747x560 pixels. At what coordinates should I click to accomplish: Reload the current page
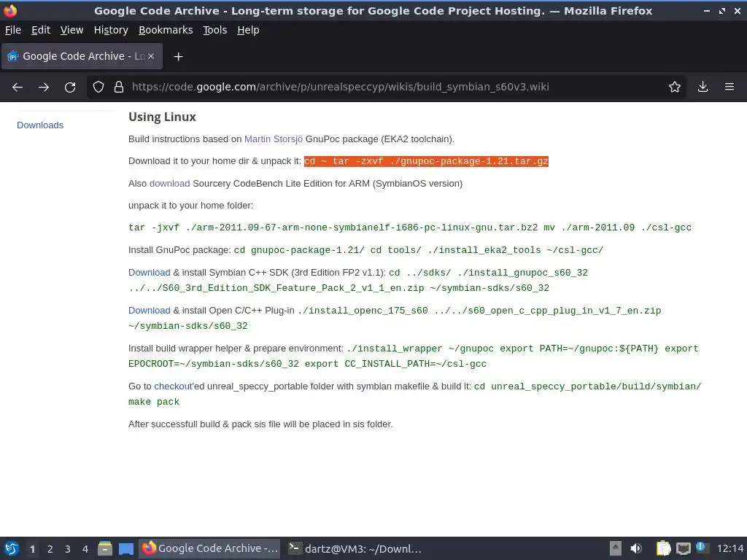click(70, 87)
